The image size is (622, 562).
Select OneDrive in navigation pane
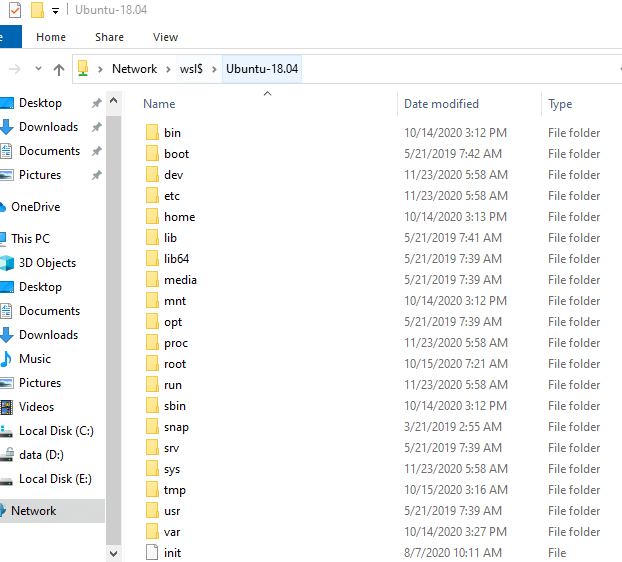tap(35, 207)
